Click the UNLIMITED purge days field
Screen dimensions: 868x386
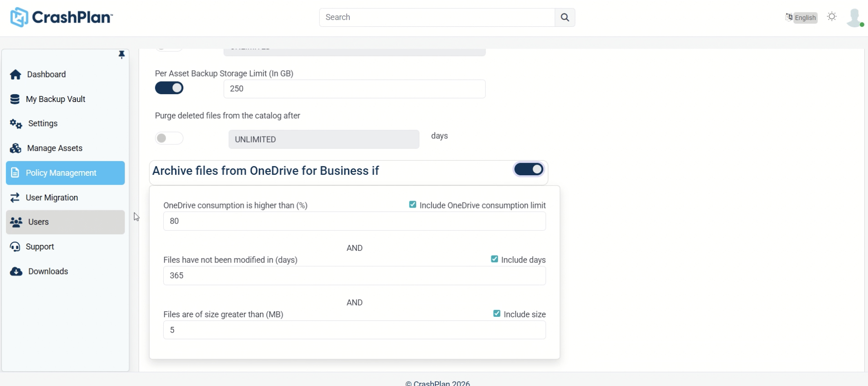click(324, 139)
